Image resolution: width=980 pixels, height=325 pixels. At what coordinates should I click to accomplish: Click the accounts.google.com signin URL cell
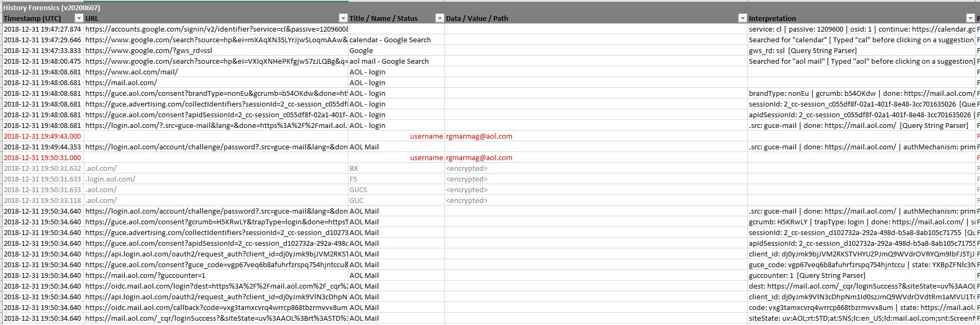216,29
